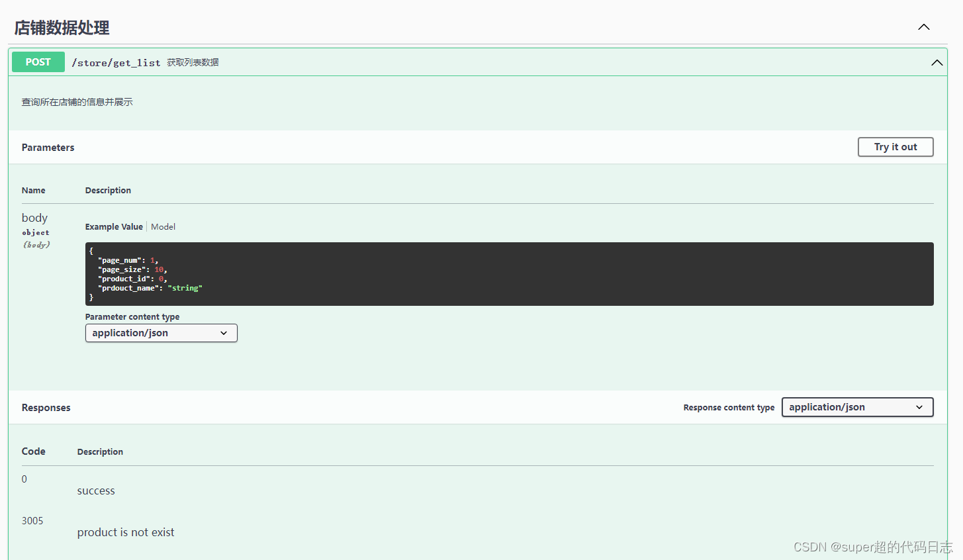The image size is (963, 560).
Task: Click the /store/get_list endpoint path
Action: pyautogui.click(x=116, y=63)
